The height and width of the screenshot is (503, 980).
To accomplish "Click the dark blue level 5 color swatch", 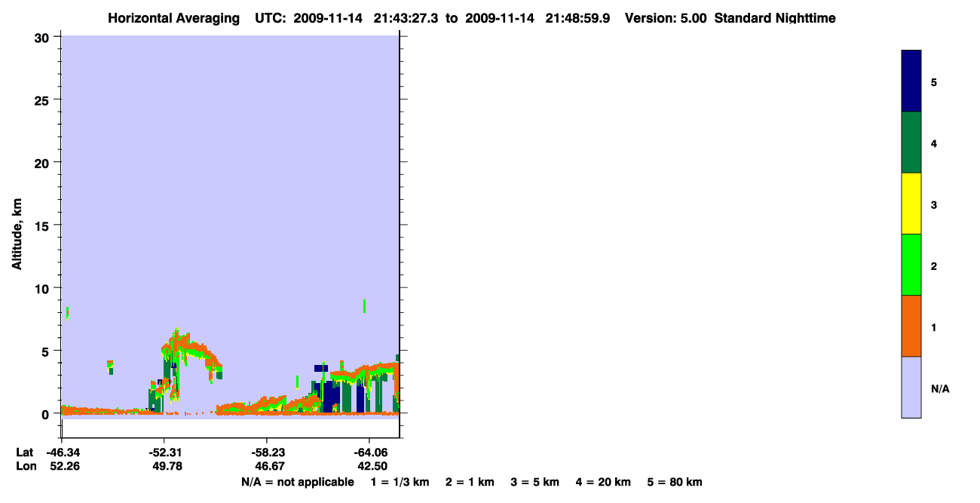I will pyautogui.click(x=911, y=81).
